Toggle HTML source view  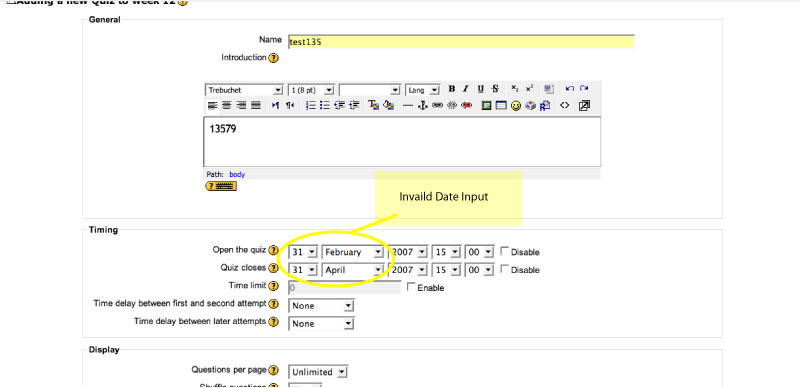pos(564,105)
